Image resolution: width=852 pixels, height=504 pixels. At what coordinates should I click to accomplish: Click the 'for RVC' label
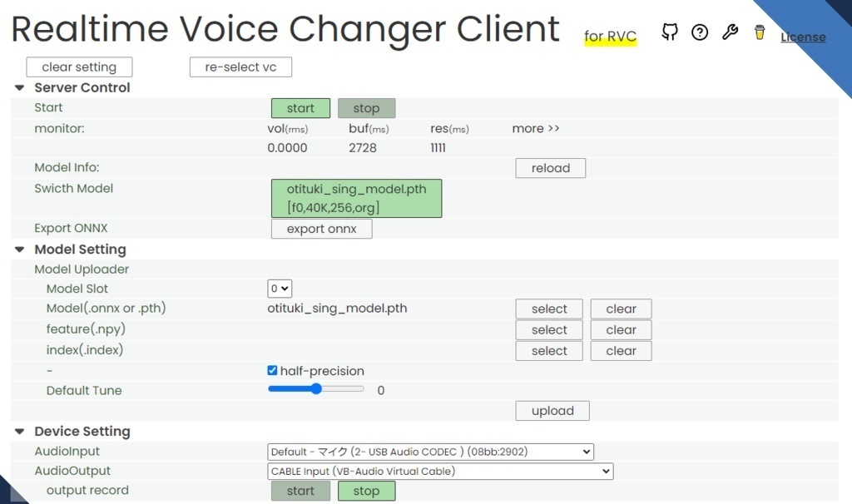(x=610, y=37)
